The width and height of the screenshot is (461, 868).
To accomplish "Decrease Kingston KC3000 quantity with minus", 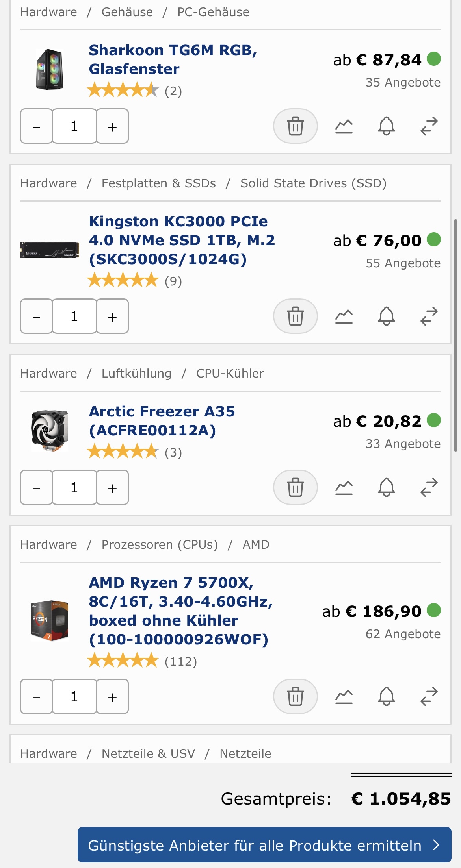I will coord(36,316).
